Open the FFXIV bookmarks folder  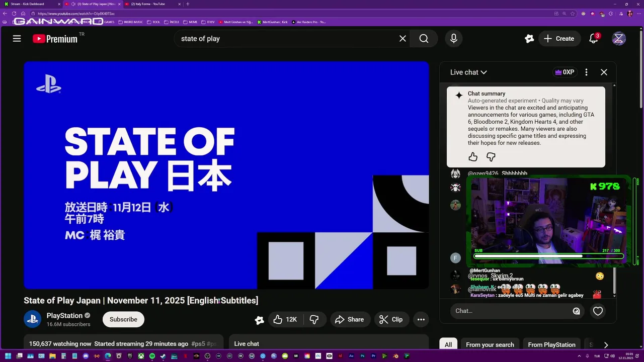pos(208,22)
